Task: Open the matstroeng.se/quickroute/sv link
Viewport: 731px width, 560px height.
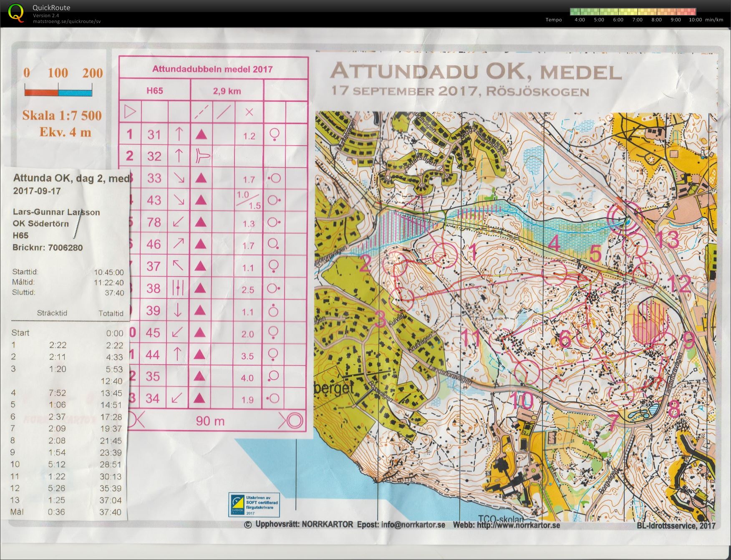Action: [67, 21]
